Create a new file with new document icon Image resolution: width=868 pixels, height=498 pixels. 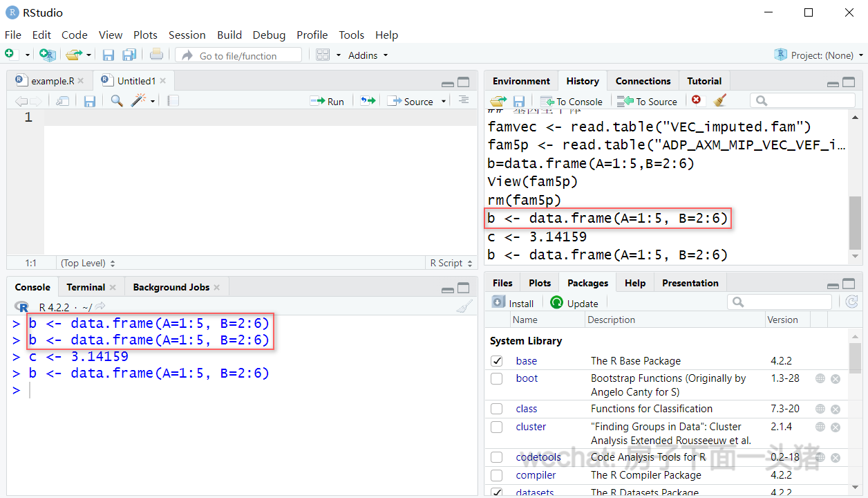[x=10, y=55]
